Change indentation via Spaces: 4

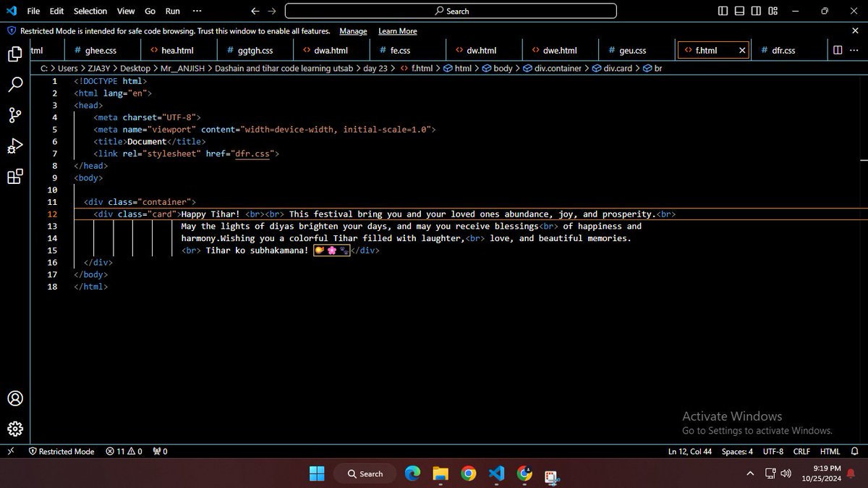pyautogui.click(x=737, y=451)
